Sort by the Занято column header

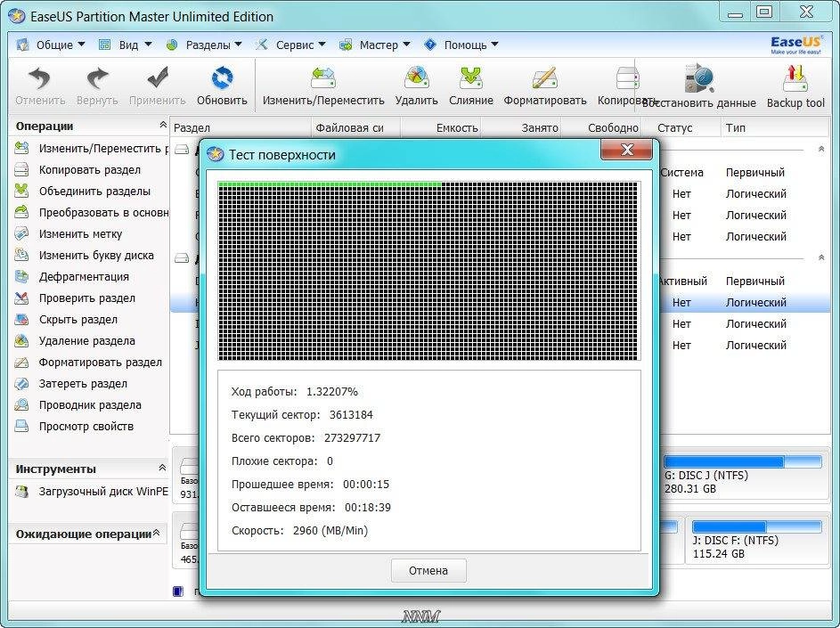click(x=521, y=128)
